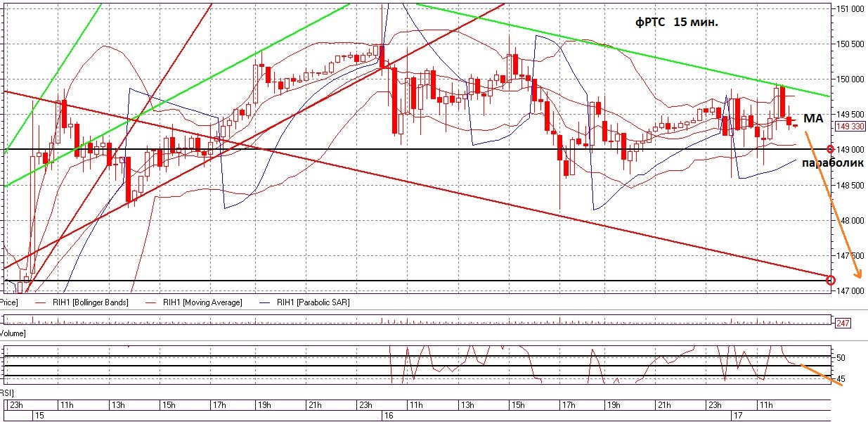Click the RSI panel label
The width and height of the screenshot is (868, 422).
(x=6, y=392)
